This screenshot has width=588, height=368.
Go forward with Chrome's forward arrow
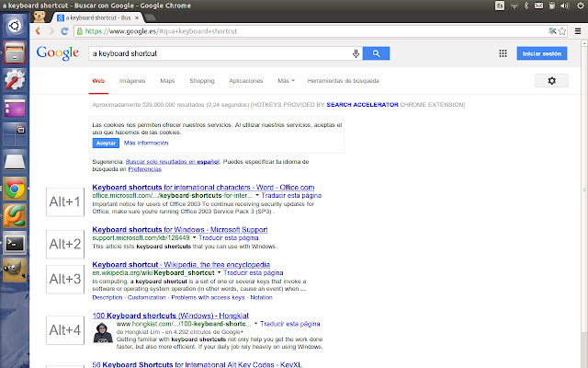(x=51, y=31)
